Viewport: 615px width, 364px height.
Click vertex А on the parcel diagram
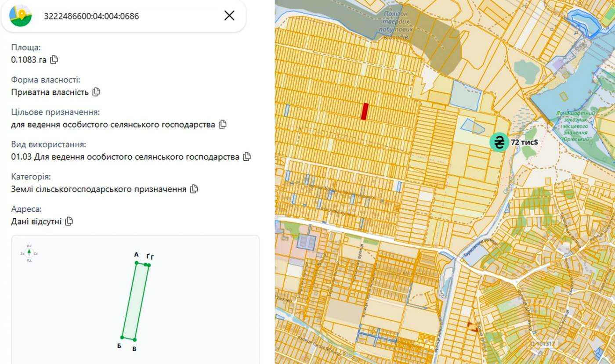pos(137,263)
